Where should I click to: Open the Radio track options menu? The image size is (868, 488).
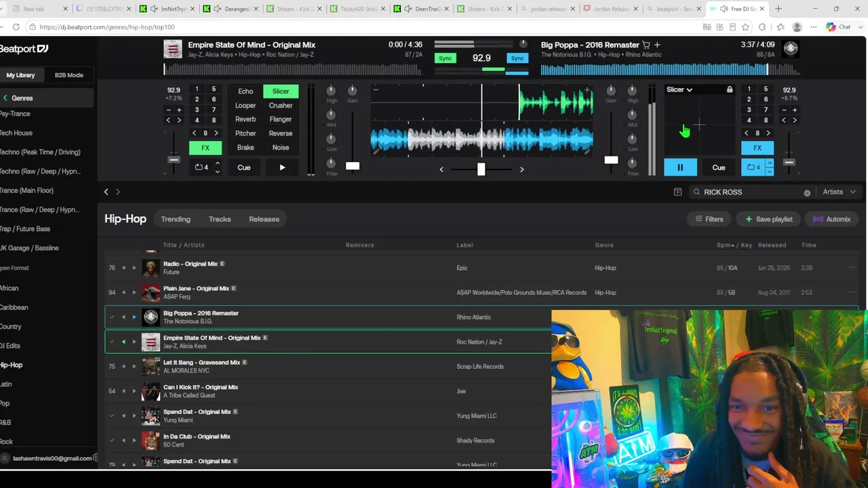click(851, 268)
